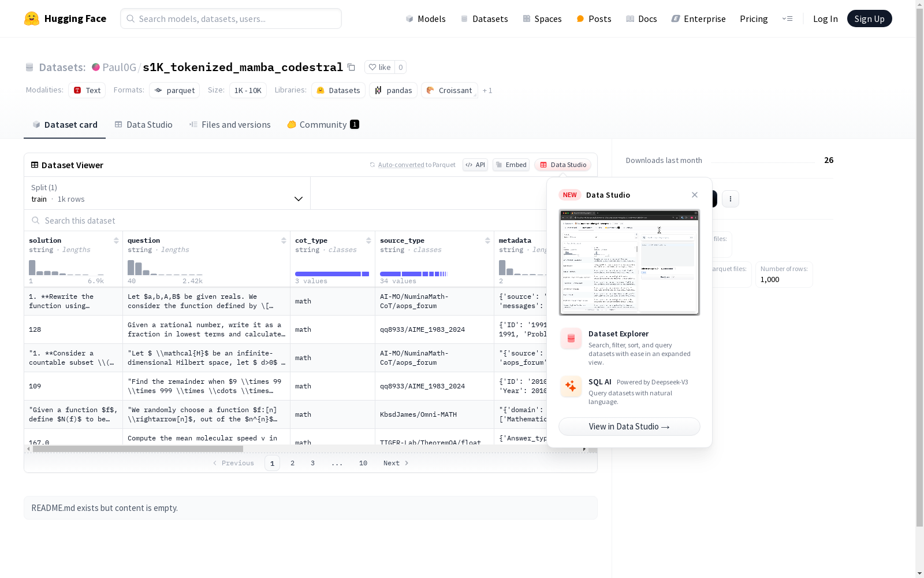The image size is (924, 578).
Task: Go to page 3 of the table
Action: [x=313, y=463]
